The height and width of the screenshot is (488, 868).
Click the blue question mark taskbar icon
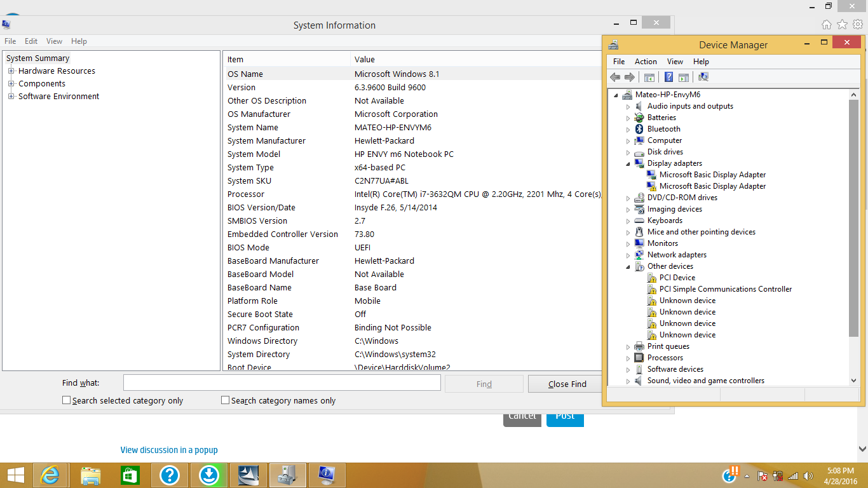(170, 475)
